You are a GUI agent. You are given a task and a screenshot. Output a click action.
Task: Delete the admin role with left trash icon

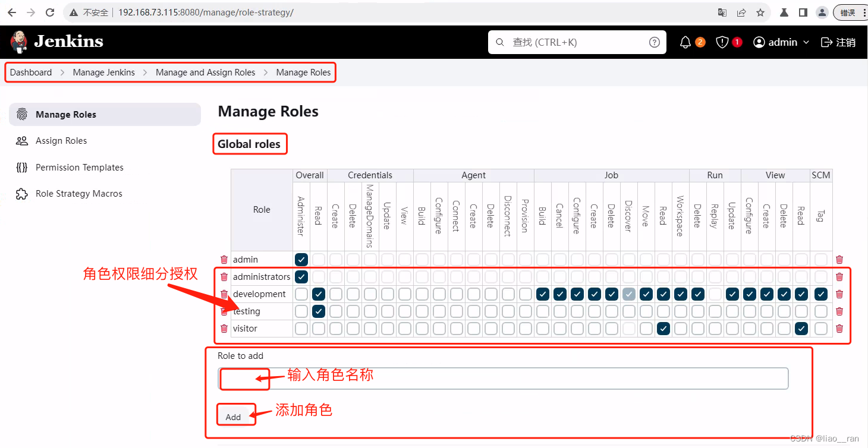(224, 260)
